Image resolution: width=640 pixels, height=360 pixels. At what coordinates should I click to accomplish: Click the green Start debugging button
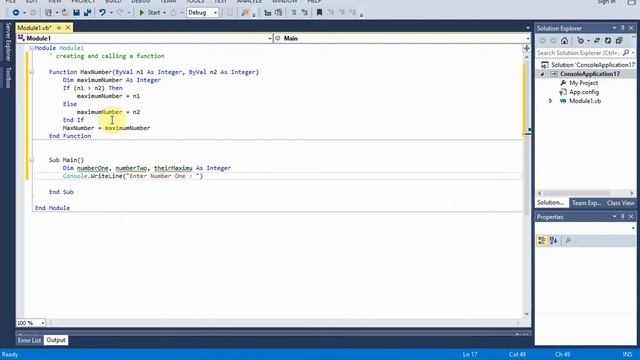click(x=149, y=13)
